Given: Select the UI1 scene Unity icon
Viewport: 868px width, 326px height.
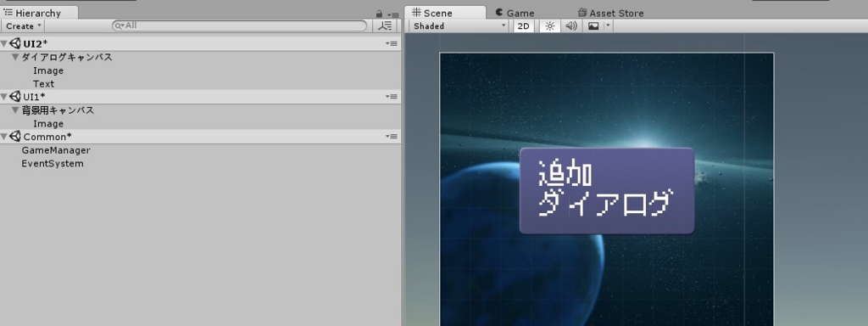Looking at the screenshot, I should point(15,97).
